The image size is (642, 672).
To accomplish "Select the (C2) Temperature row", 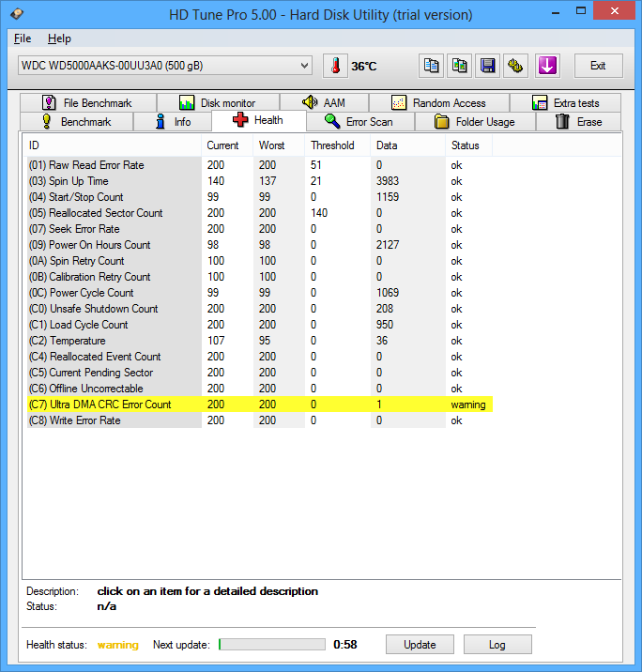I will (x=260, y=341).
